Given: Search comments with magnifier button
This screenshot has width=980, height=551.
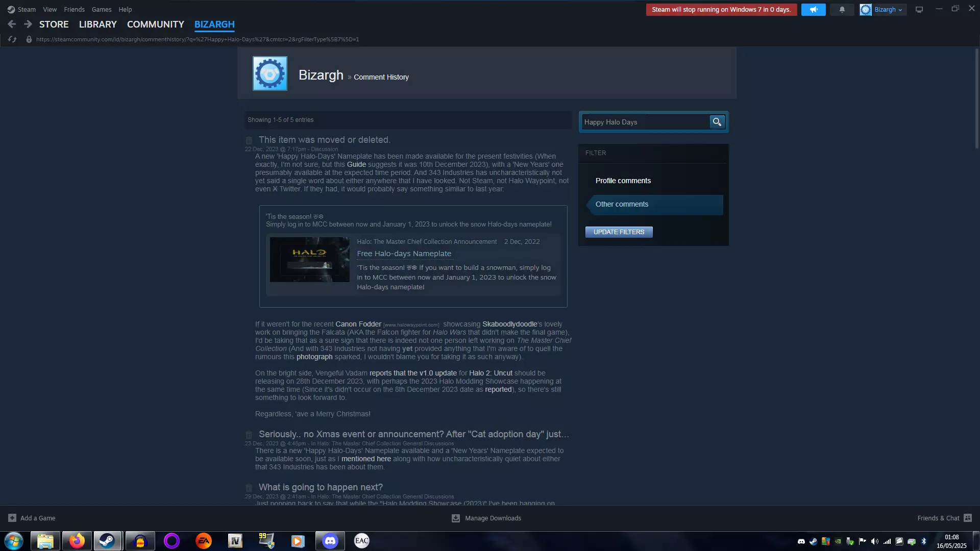Looking at the screenshot, I should click(x=717, y=122).
